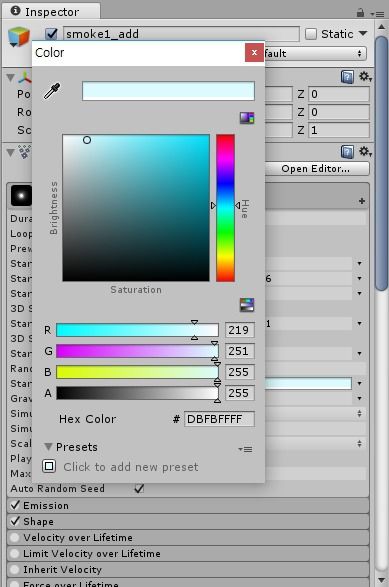This screenshot has height=587, width=389.
Task: Open the Gravity Modifier mode dropdown arrow
Action: (x=359, y=398)
